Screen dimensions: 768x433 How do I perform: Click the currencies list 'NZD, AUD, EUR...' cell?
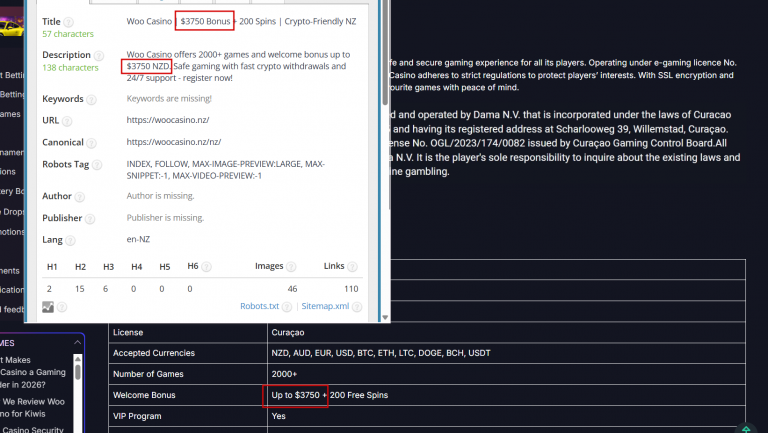[x=506, y=353]
